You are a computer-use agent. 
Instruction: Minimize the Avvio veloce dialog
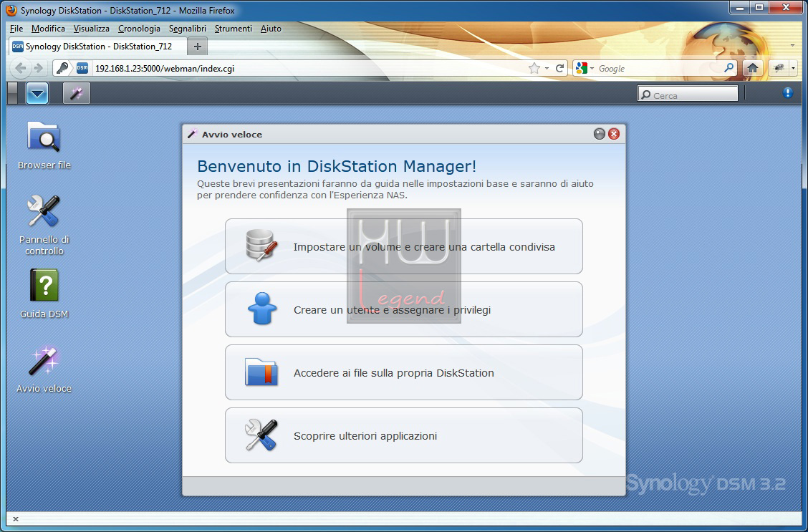[599, 135]
